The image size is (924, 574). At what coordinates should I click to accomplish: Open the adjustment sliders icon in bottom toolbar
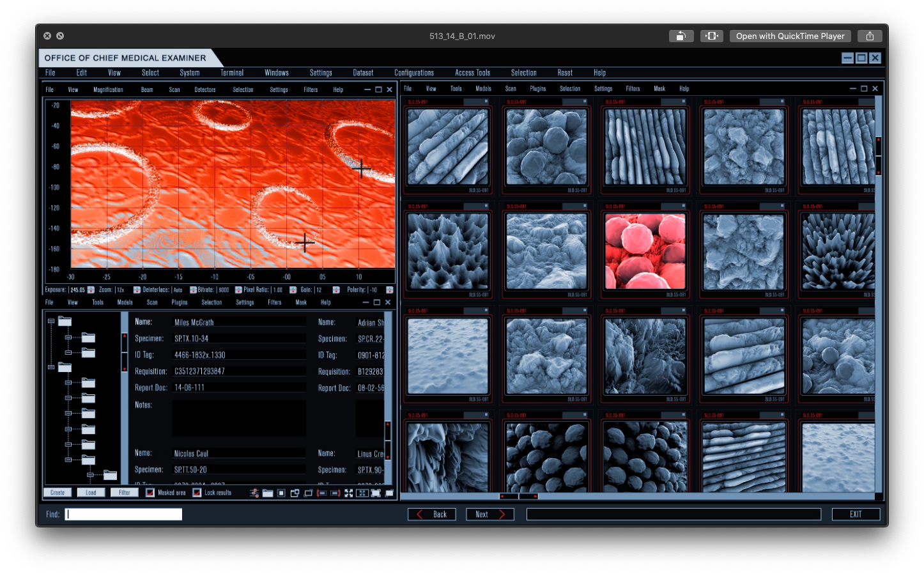click(x=254, y=493)
